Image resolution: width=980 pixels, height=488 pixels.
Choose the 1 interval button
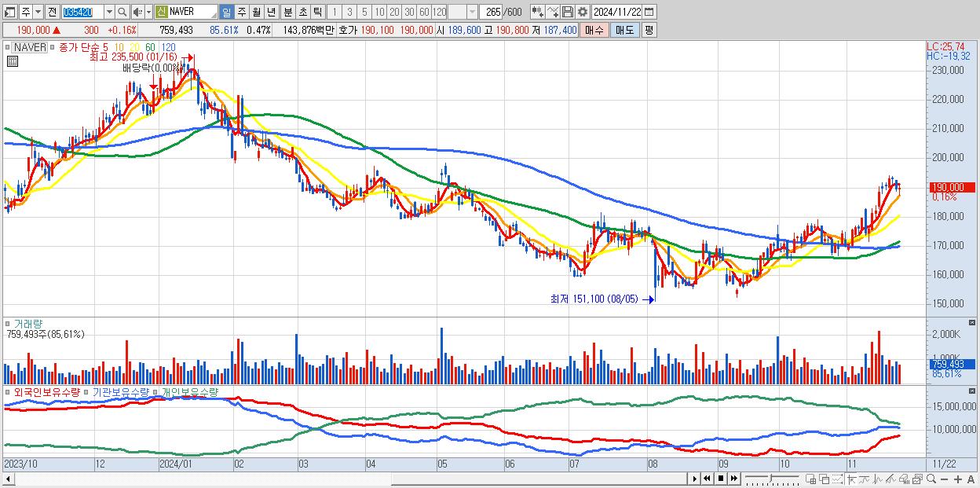point(335,12)
